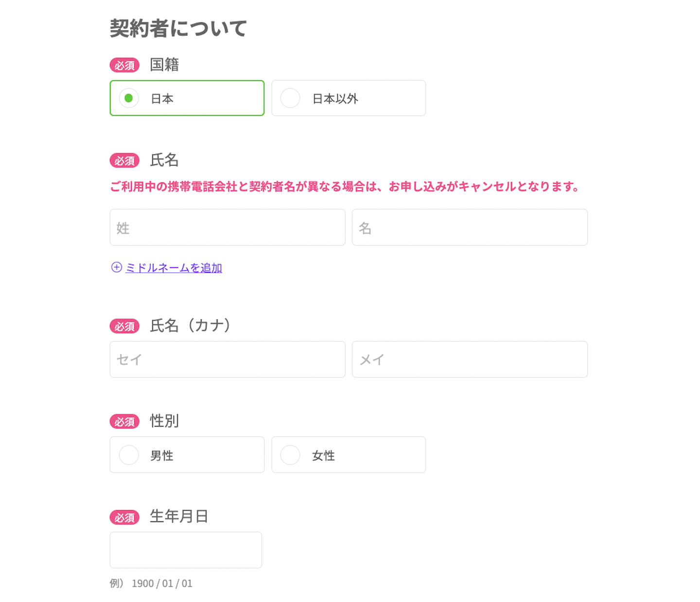
Task: Choose 日本以外 for nationality
Action: (290, 98)
